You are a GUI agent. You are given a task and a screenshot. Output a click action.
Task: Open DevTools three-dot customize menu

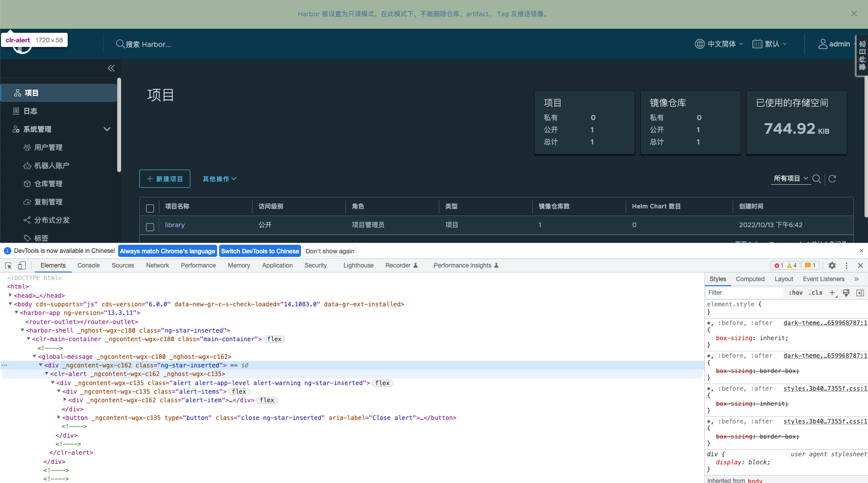pyautogui.click(x=846, y=265)
